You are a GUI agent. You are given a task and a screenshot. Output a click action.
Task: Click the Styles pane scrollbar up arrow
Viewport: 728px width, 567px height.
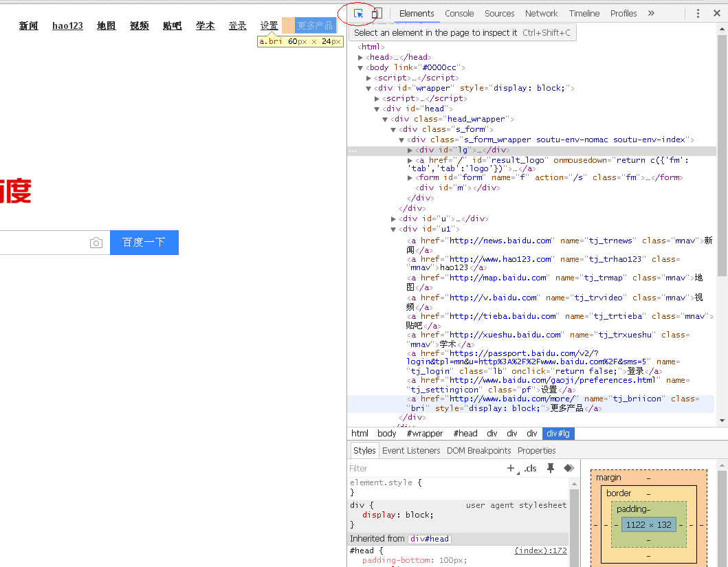[574, 483]
